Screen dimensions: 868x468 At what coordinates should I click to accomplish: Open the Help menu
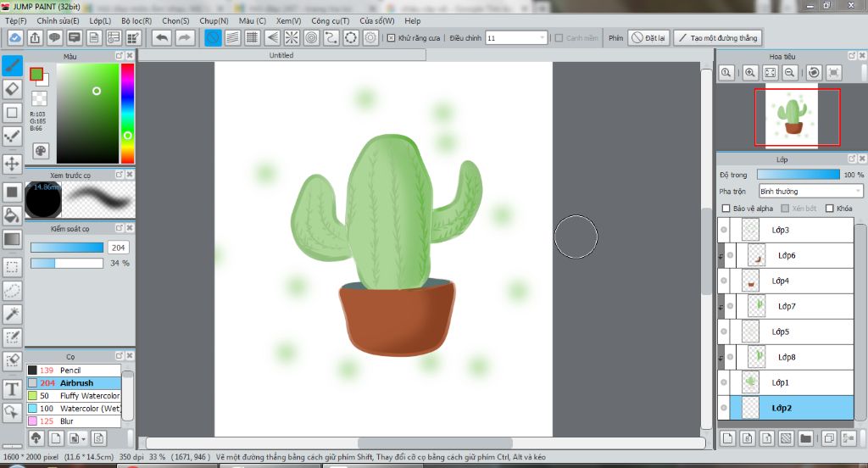coord(413,20)
